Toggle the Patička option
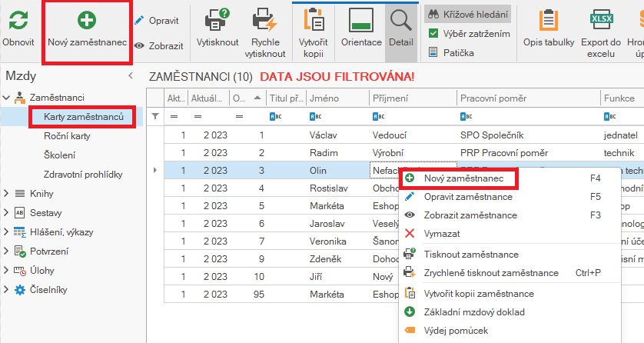The image size is (644, 343). (451, 52)
